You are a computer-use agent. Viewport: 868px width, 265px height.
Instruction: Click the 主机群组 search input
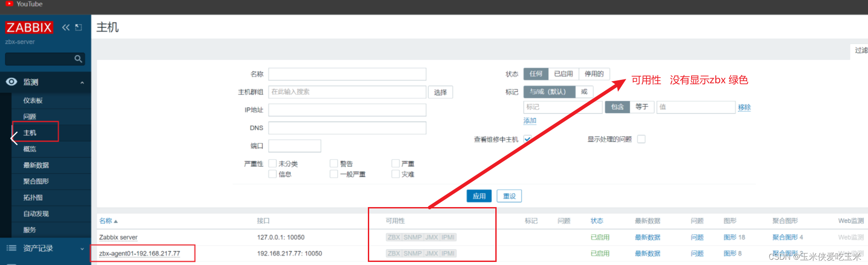[x=347, y=92]
